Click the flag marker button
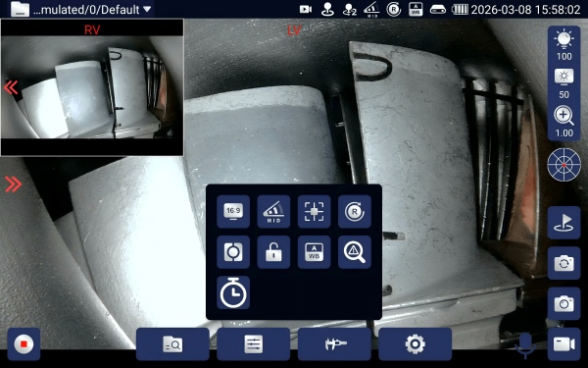 point(564,223)
